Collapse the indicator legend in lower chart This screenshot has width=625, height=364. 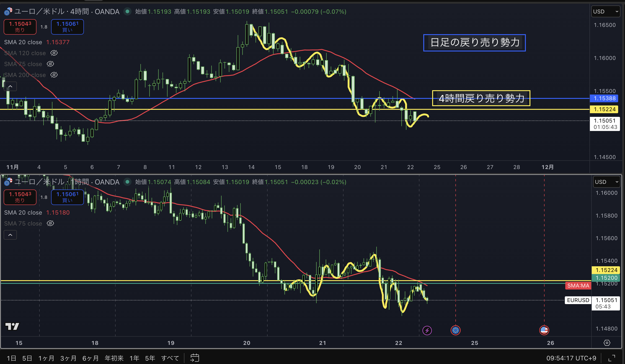[10, 235]
